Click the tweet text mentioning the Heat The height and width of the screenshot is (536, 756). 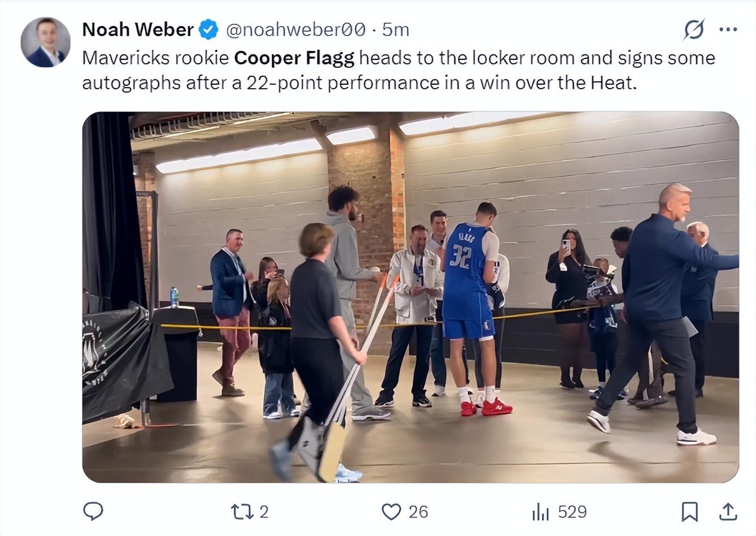(614, 83)
